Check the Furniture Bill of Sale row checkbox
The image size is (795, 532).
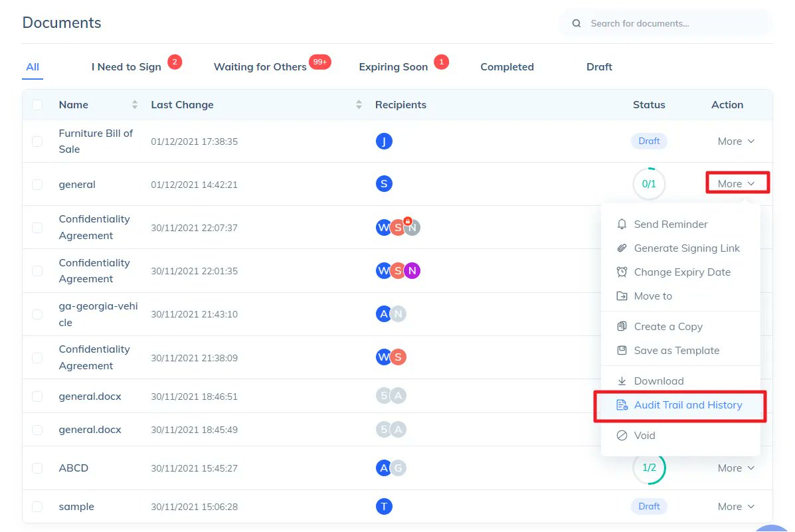tap(37, 141)
